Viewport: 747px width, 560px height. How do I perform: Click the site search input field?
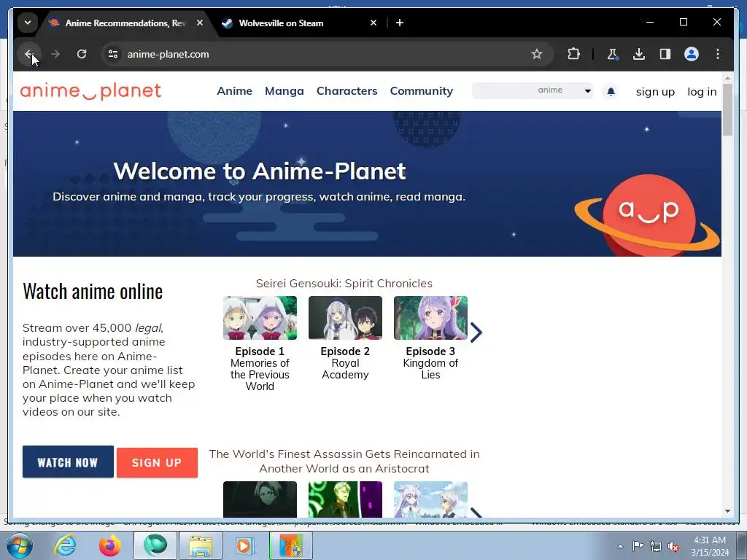(x=503, y=90)
